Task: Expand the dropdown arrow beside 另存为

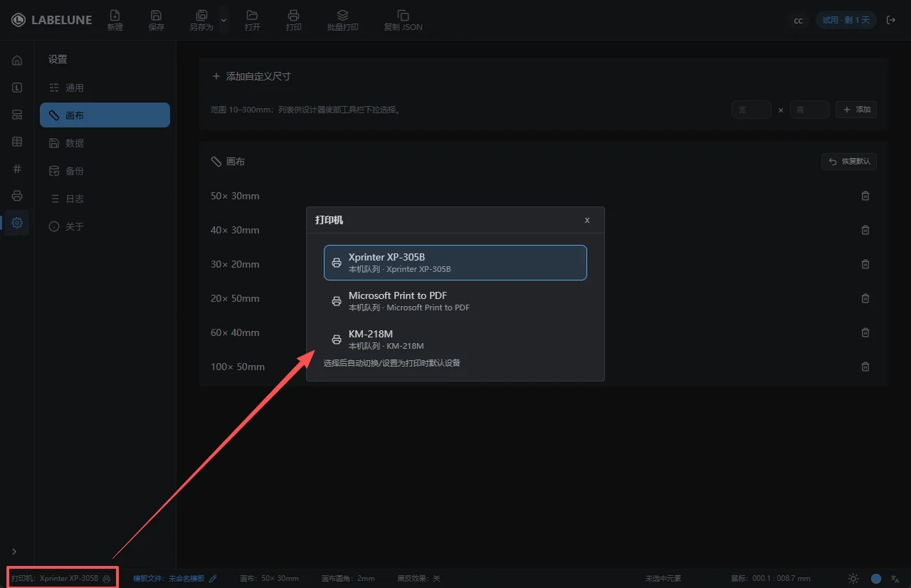Action: click(223, 20)
